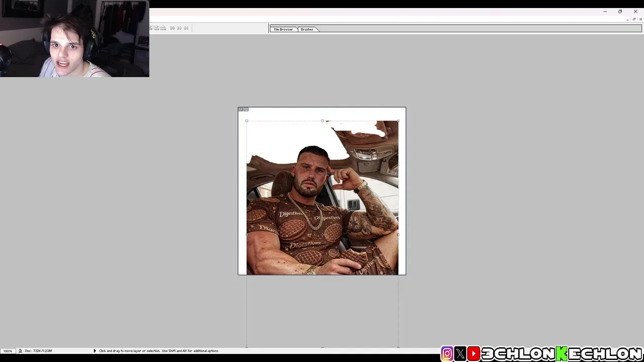
Task: Minimize the inner document window
Action: pos(627,20)
